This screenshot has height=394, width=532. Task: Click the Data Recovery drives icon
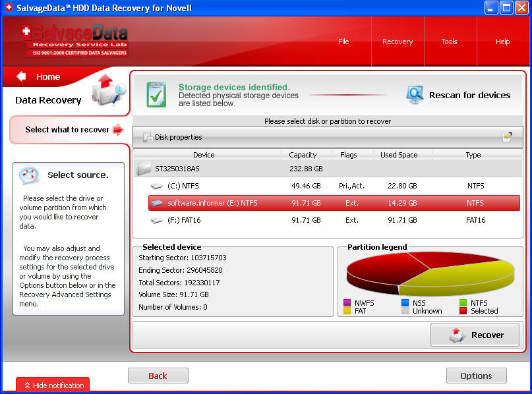109,90
